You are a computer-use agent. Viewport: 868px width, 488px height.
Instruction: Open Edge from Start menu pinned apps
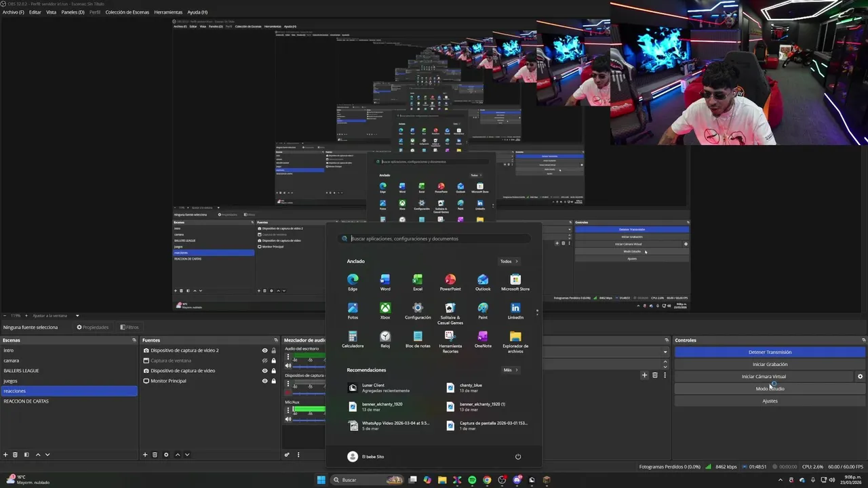coord(353,282)
